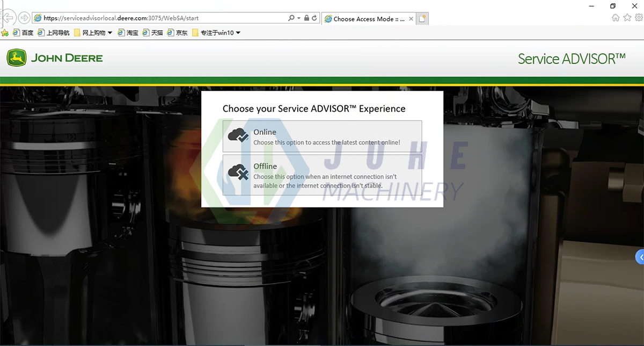This screenshot has width=644, height=346.
Task: Click the edge arrow on the right side
Action: (639, 256)
